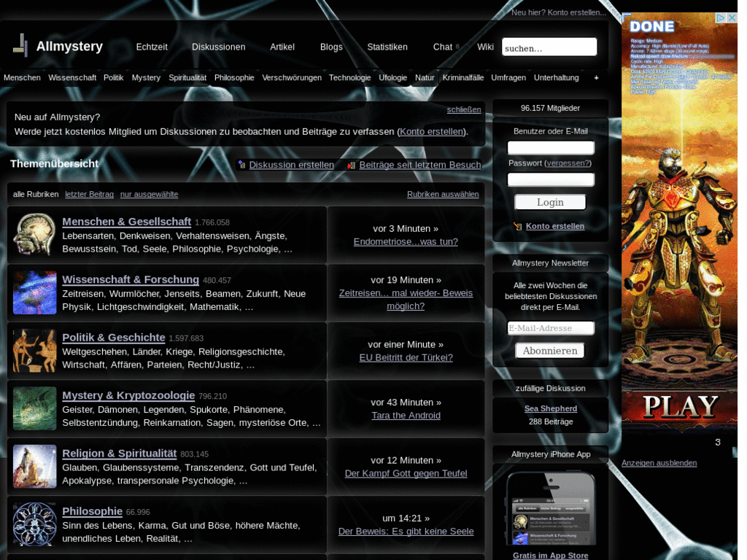The height and width of the screenshot is (560, 747).
Task: Open Gratis im App Store link
Action: pyautogui.click(x=550, y=555)
